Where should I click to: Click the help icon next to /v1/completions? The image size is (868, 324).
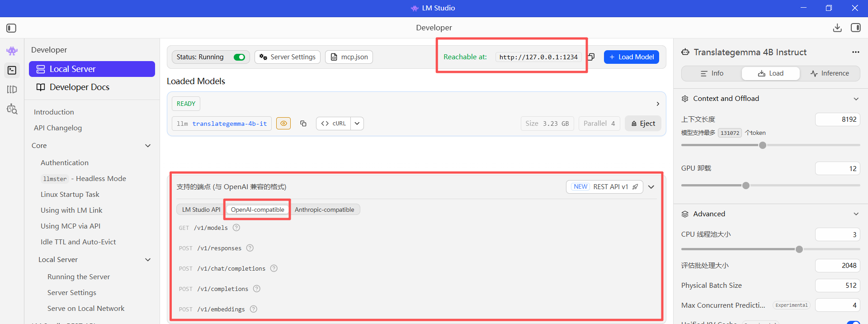[257, 289]
